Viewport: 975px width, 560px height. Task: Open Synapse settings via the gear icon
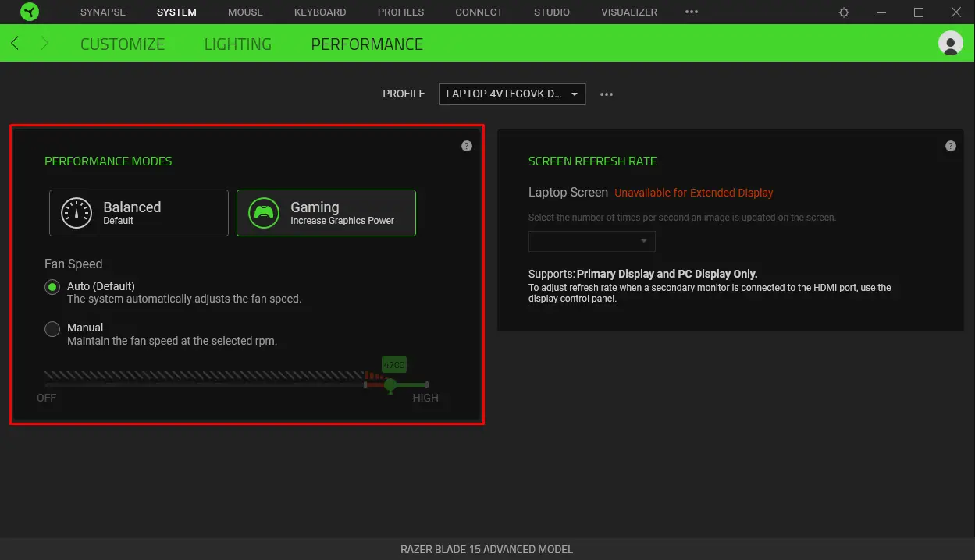(844, 12)
